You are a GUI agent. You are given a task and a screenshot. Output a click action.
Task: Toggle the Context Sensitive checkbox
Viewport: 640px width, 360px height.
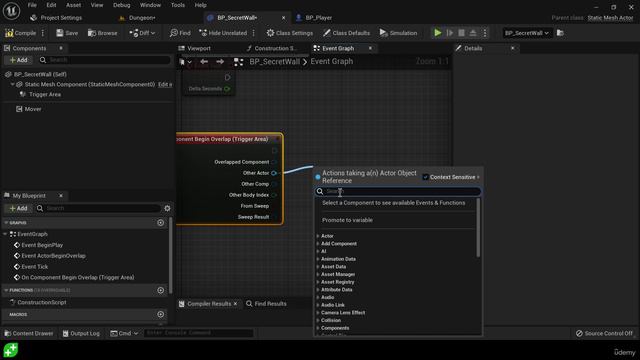(425, 177)
